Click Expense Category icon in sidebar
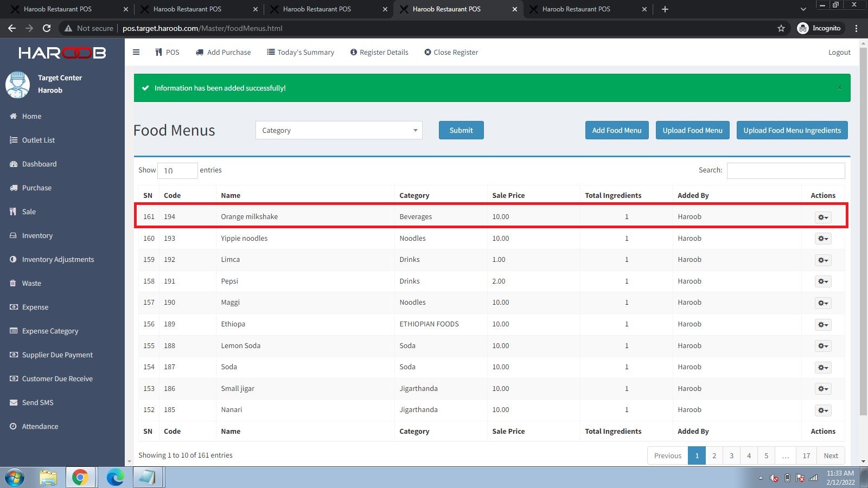Screen dimensions: 868x488 [14, 331]
